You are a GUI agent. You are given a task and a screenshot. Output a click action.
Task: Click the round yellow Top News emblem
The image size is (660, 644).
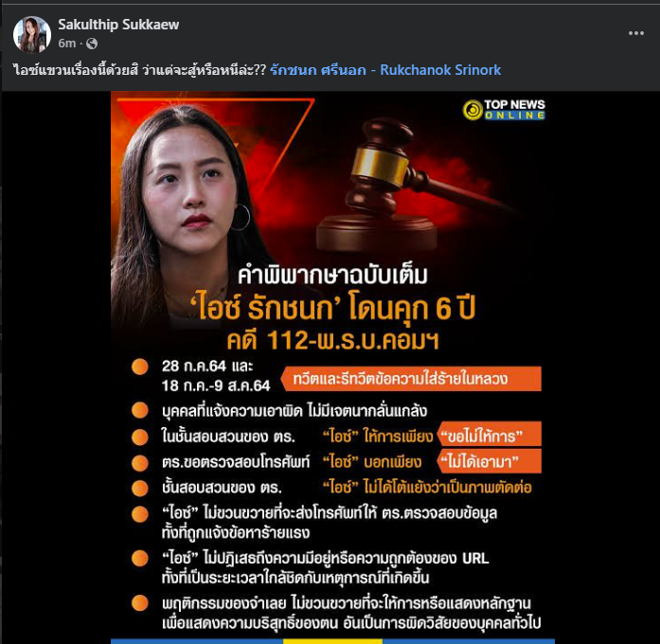pos(473,110)
